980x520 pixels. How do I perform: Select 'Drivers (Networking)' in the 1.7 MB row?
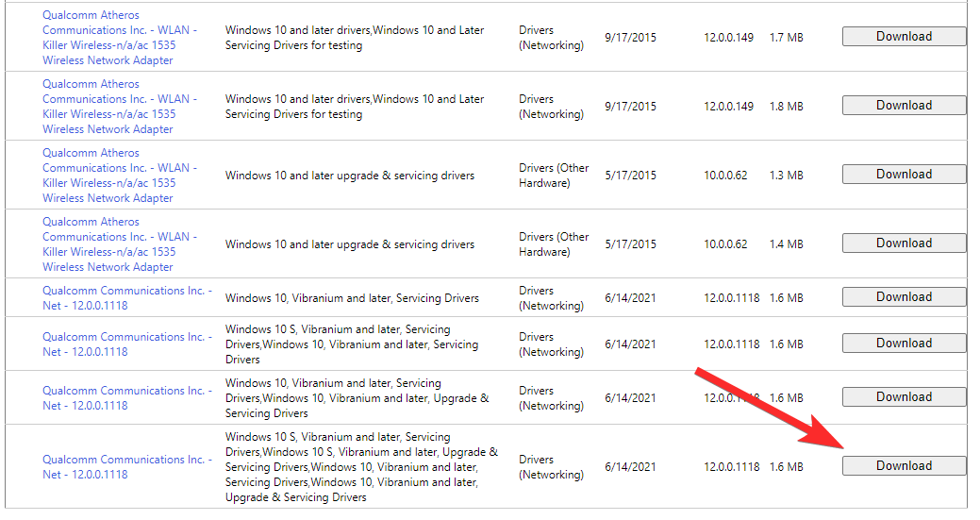(x=551, y=38)
